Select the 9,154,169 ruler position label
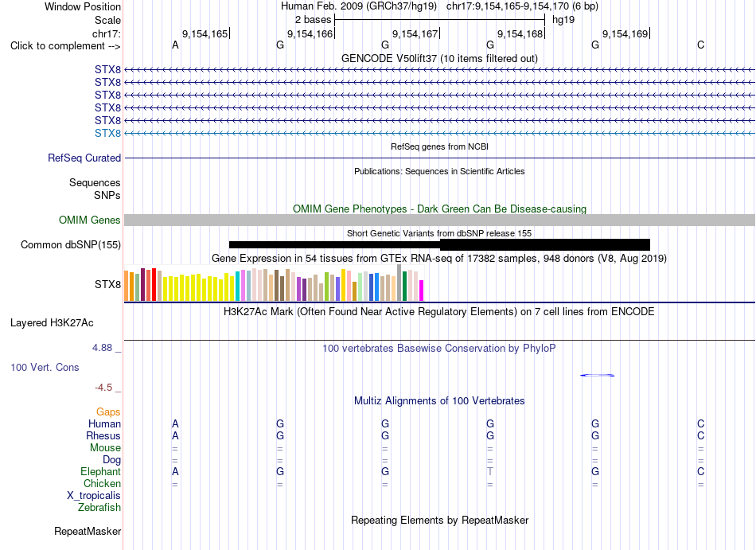Screen dimensions: 756x550 click(625, 33)
